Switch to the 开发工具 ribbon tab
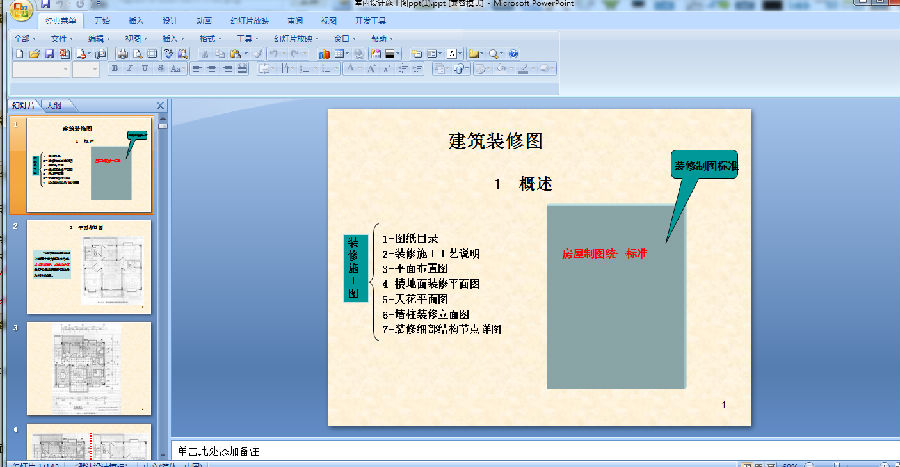Image resolution: width=900 pixels, height=467 pixels. (371, 21)
